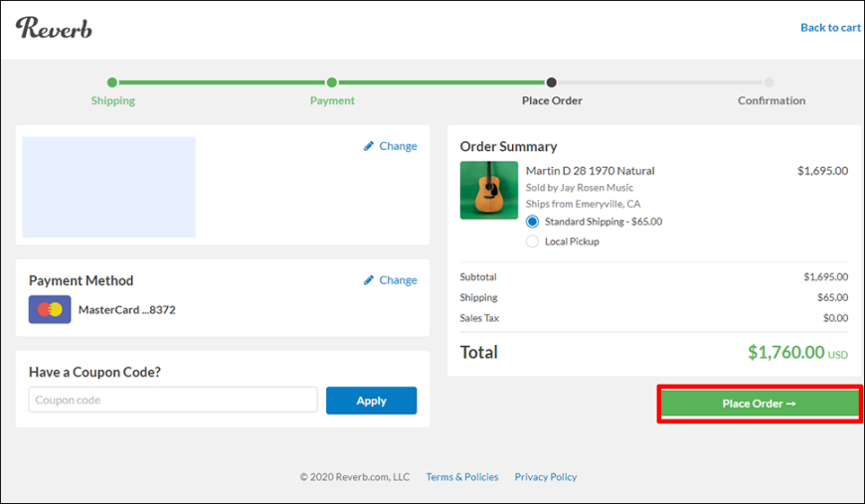The height and width of the screenshot is (504, 865).
Task: Click the green Place Order button
Action: pyautogui.click(x=760, y=404)
